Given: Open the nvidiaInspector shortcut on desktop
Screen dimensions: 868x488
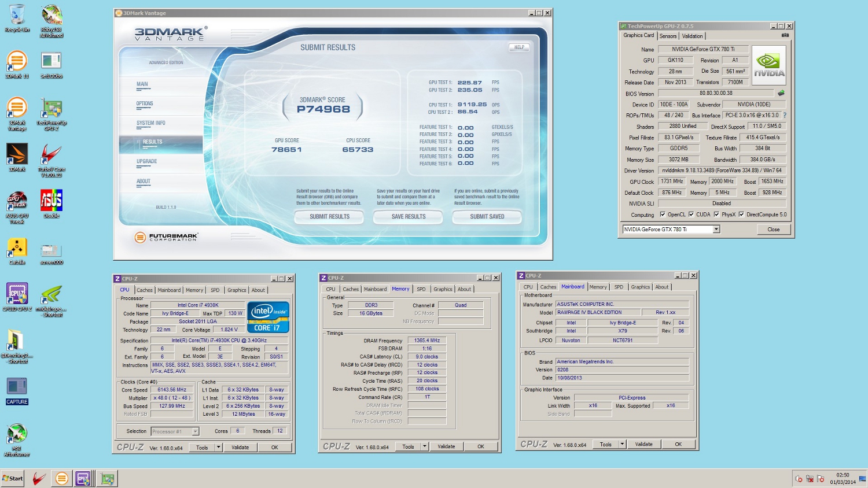Looking at the screenshot, I should [x=52, y=300].
